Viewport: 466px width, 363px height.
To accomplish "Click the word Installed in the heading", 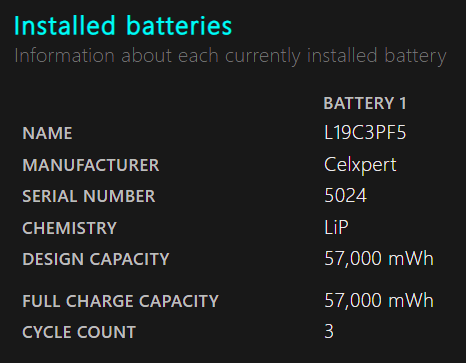I will point(65,26).
